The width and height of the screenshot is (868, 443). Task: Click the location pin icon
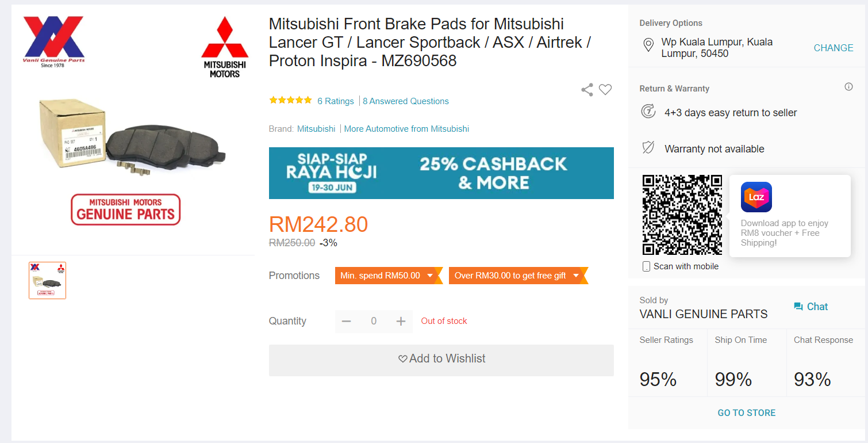tap(648, 45)
